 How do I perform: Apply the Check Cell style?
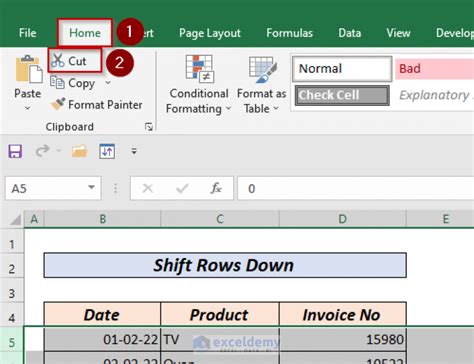point(342,95)
